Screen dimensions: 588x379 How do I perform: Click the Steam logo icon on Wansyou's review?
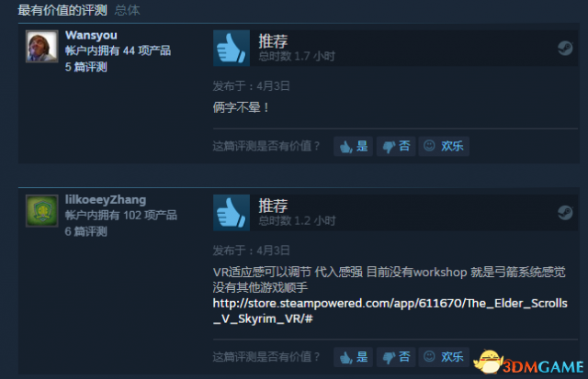[565, 49]
